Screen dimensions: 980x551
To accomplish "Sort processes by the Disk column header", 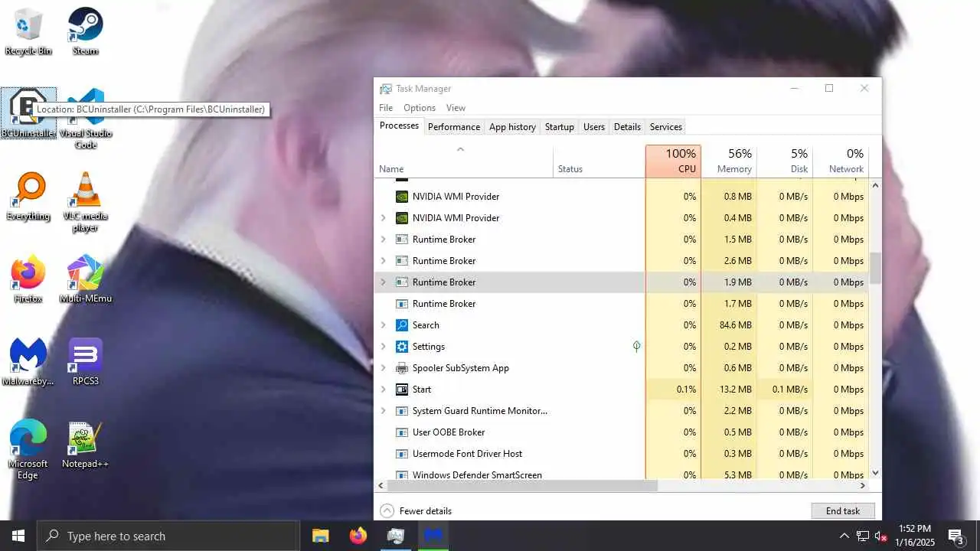I will point(785,161).
